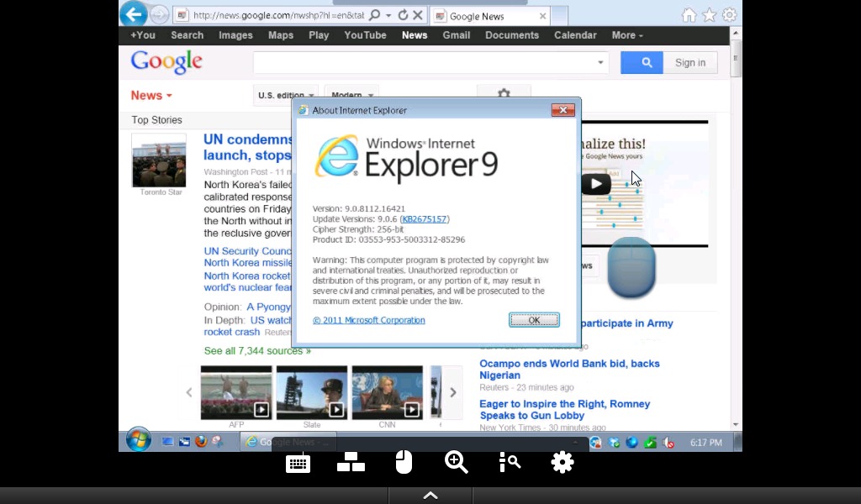
Task: Click the muted volume tray icon
Action: point(668,443)
